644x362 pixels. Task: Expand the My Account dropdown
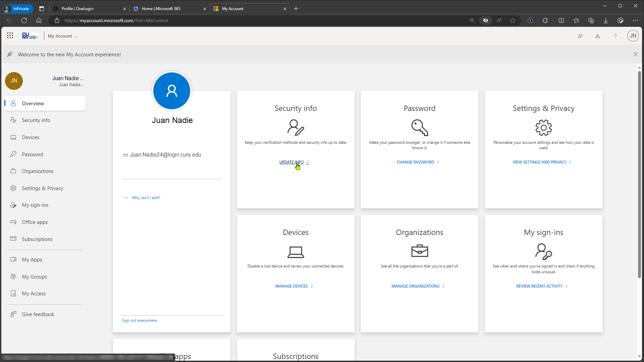(63, 36)
